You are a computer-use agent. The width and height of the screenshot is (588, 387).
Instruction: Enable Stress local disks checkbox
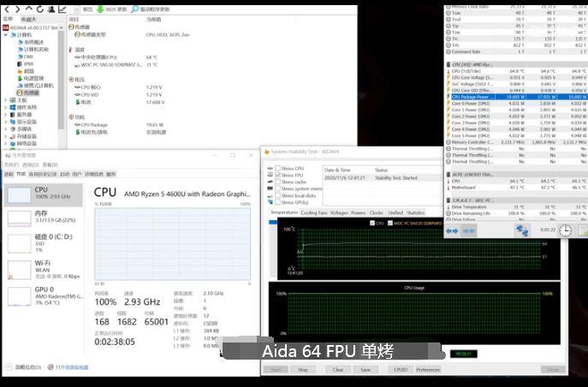coord(278,196)
